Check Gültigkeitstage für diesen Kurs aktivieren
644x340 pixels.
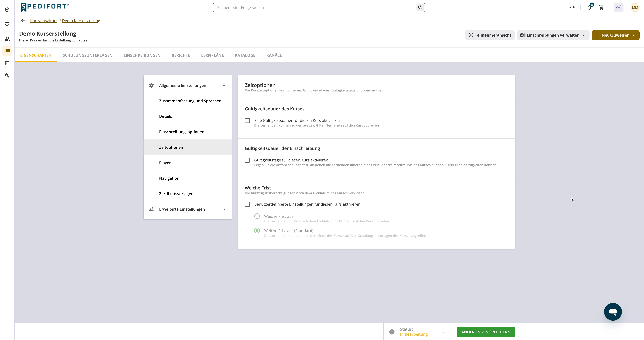pos(247,160)
